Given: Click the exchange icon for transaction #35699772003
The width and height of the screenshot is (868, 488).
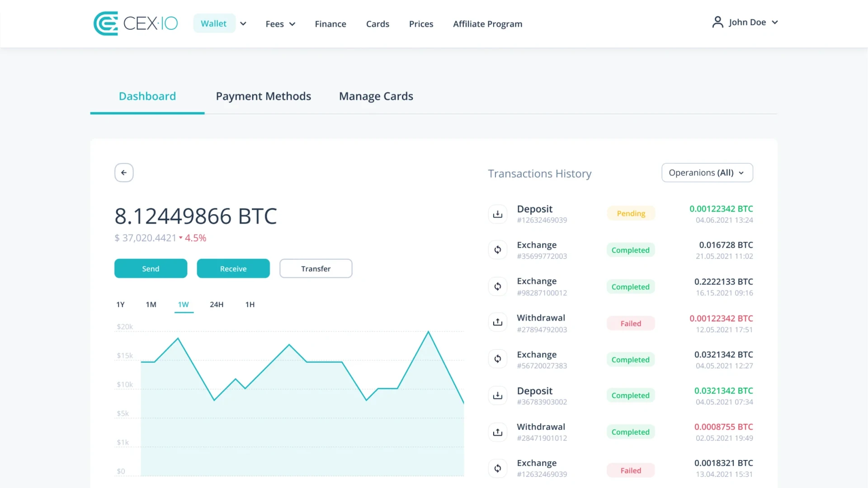Looking at the screenshot, I should click(497, 249).
